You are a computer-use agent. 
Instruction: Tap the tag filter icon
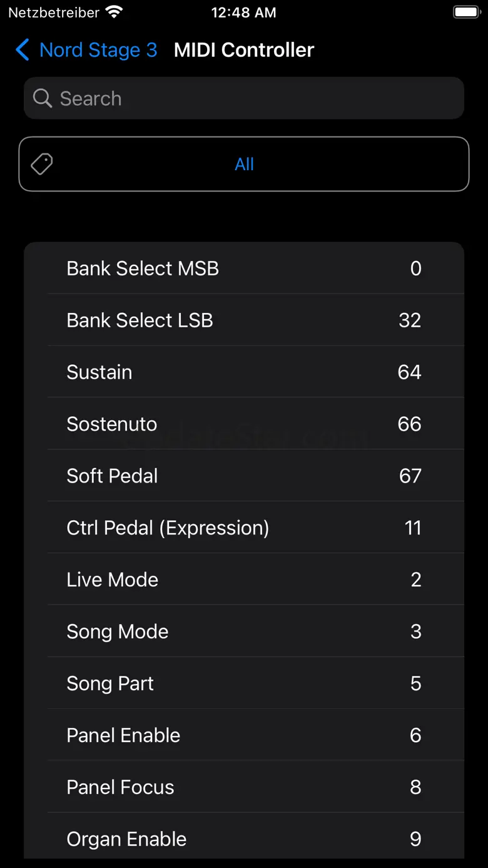(x=42, y=164)
